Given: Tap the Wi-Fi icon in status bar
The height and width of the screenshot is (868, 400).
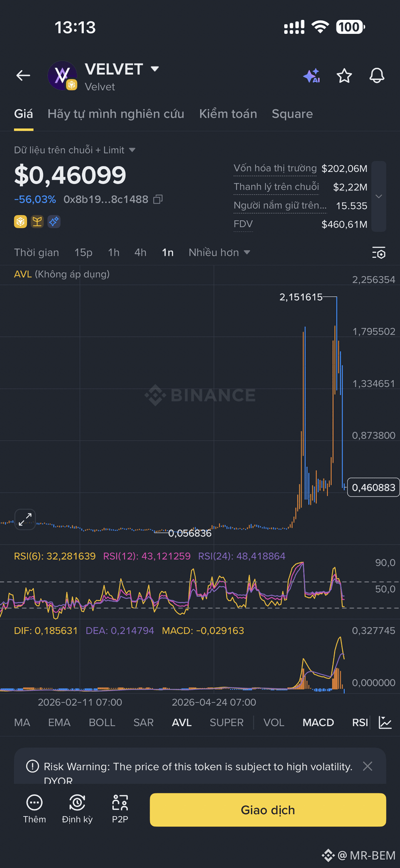Looking at the screenshot, I should [x=320, y=27].
